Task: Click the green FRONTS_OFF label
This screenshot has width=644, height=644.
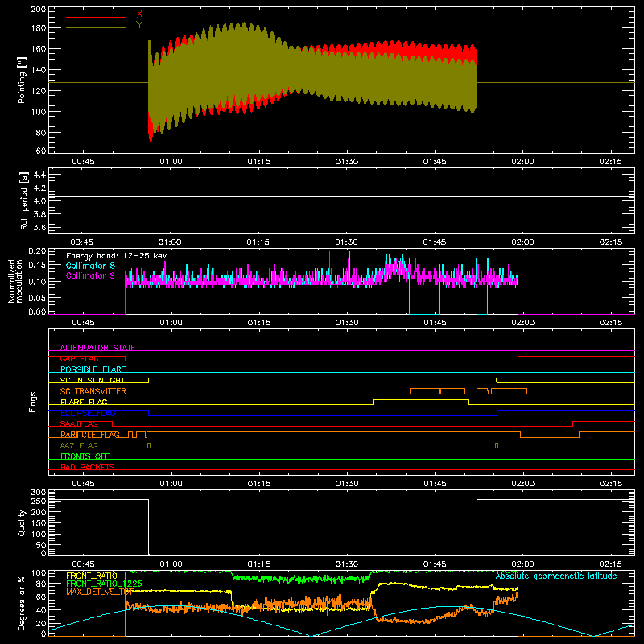Action: tap(85, 456)
